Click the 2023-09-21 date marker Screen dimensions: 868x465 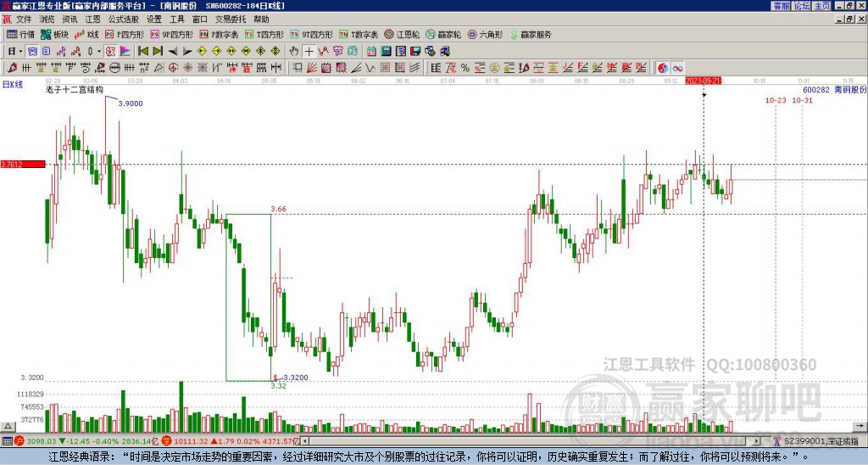(x=702, y=81)
